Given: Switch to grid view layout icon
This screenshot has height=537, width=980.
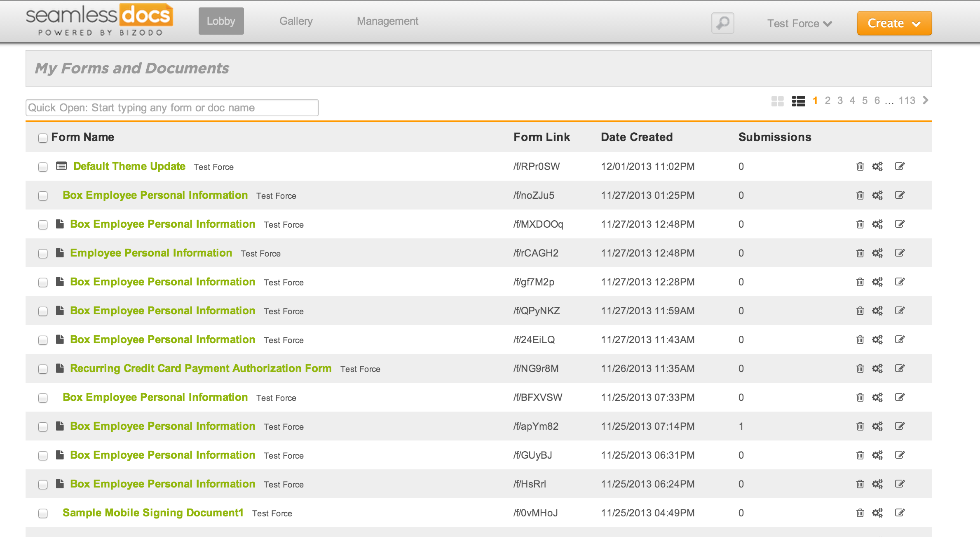Looking at the screenshot, I should tap(777, 101).
